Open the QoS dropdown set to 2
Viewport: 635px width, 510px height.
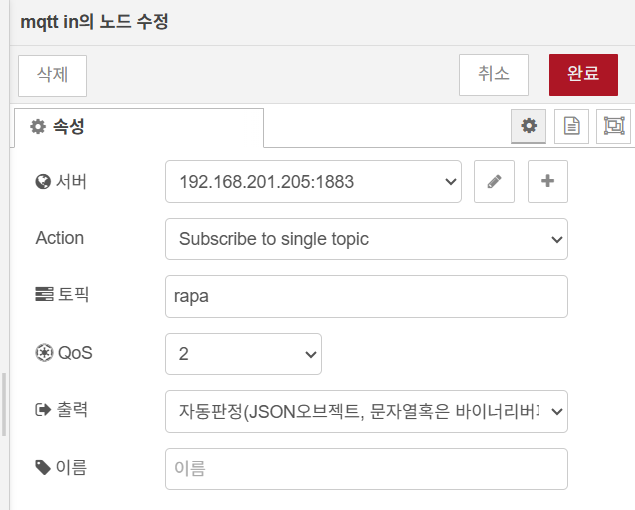click(x=243, y=354)
